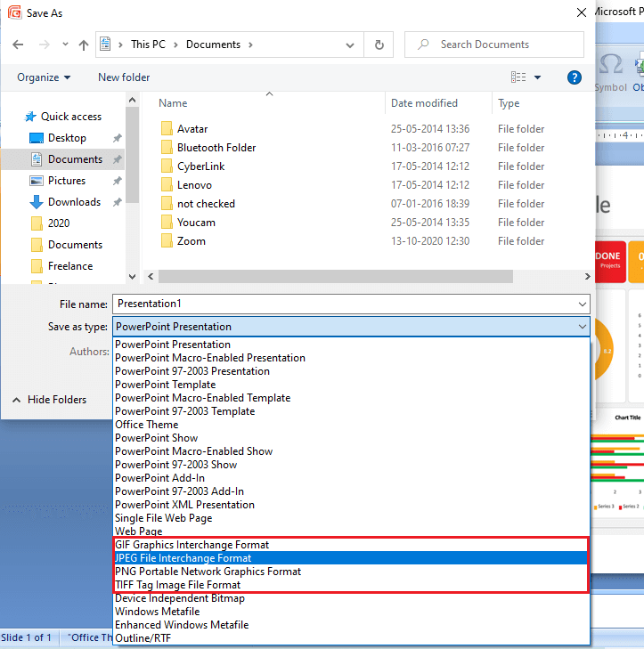Choose PowerPoint Show type

click(x=351, y=438)
